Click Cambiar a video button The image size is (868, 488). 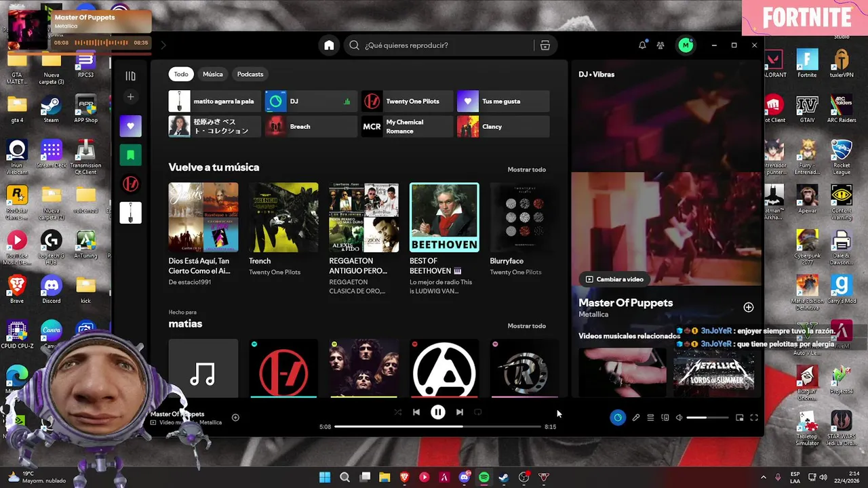coord(614,279)
